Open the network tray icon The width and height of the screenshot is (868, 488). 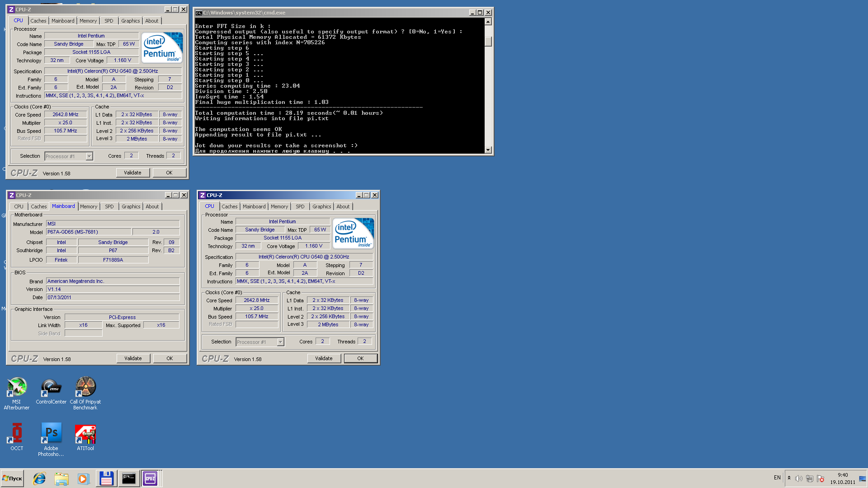[810, 479]
